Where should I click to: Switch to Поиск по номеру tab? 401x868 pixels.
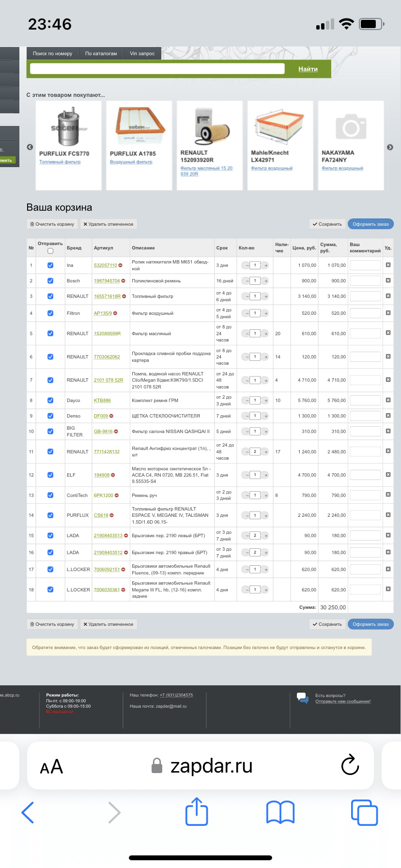[x=52, y=54]
